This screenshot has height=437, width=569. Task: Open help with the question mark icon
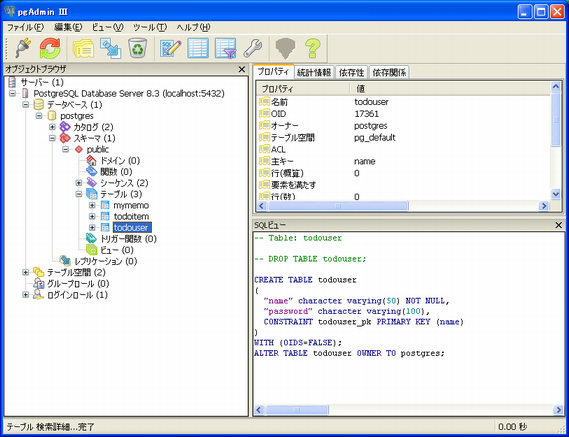[x=313, y=48]
